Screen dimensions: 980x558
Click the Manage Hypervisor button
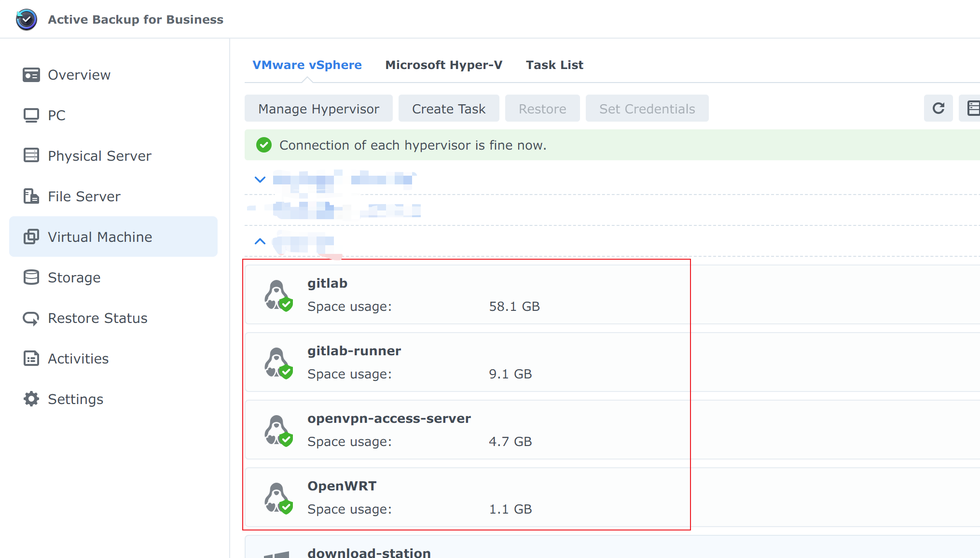[x=318, y=109]
